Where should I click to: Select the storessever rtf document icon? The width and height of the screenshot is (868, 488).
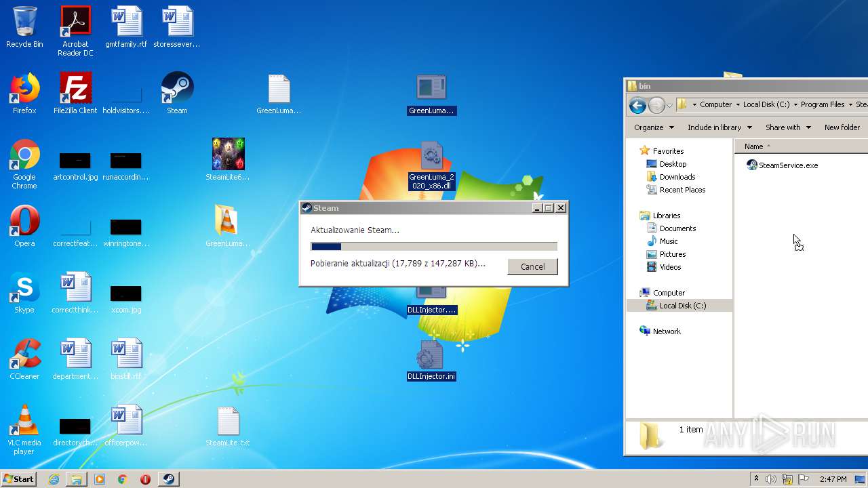click(x=177, y=27)
